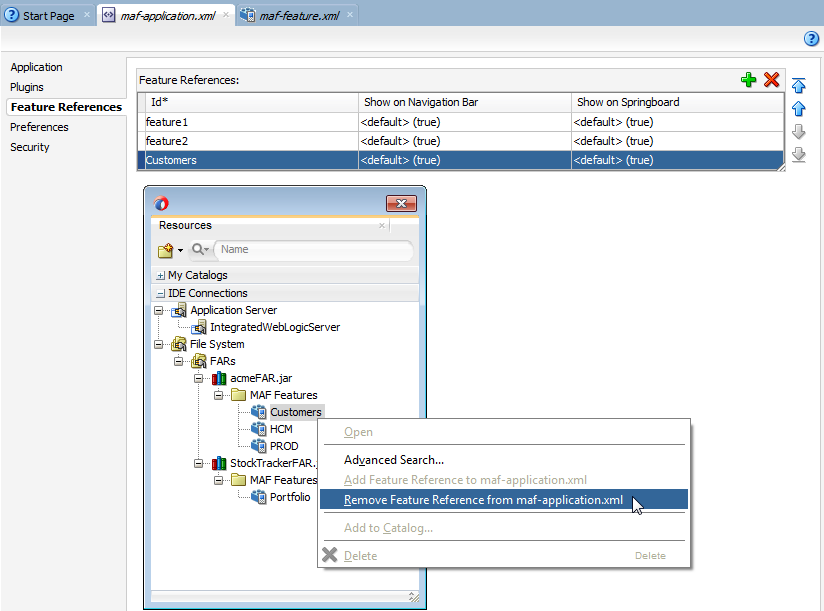Screen dimensions: 824x611
Task: Click Customers Show on Springboard value
Action: tap(677, 160)
